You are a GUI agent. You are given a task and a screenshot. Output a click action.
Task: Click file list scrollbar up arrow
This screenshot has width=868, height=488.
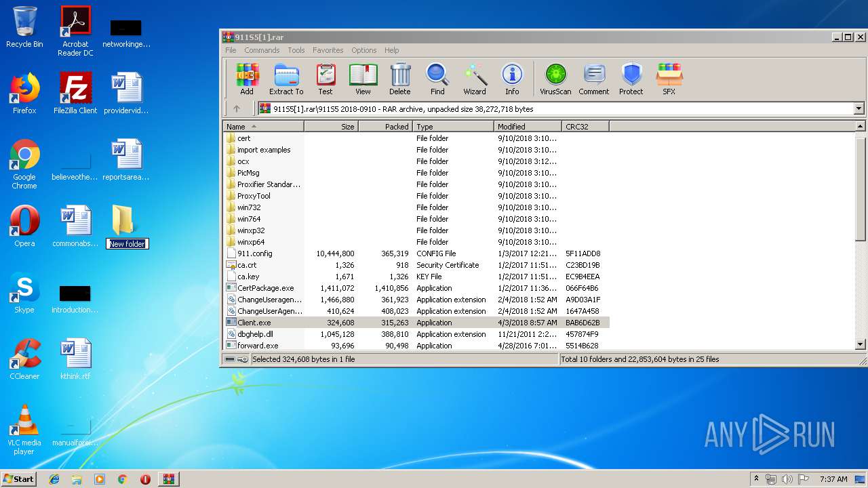[x=861, y=127]
